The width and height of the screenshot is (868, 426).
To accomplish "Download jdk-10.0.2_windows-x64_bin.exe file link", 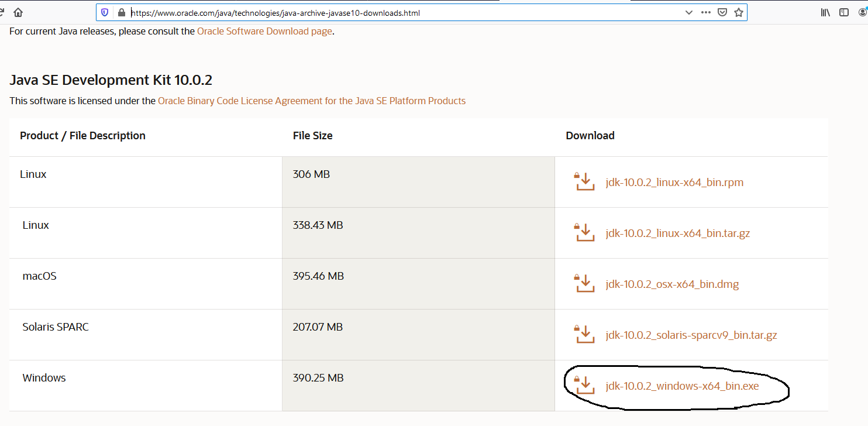I will pyautogui.click(x=682, y=386).
